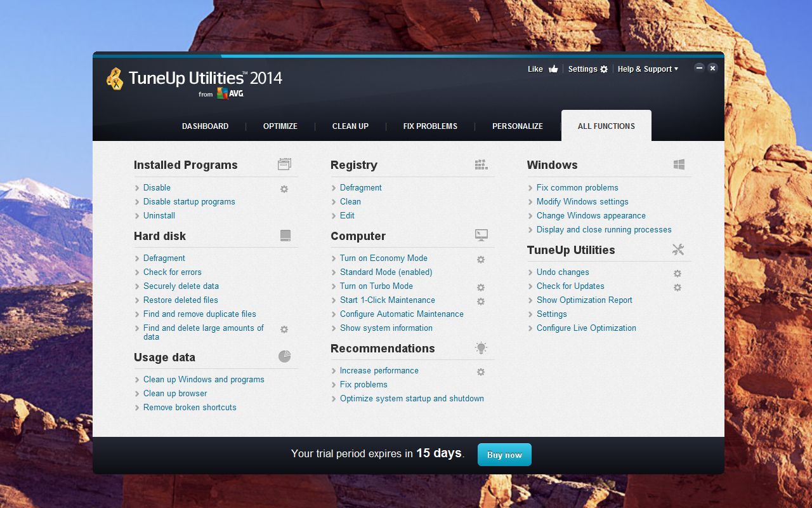Expand the Help & Support dropdown

click(648, 69)
